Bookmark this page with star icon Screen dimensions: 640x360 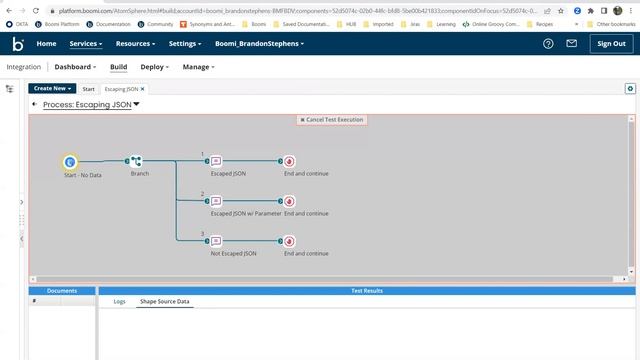tap(561, 11)
